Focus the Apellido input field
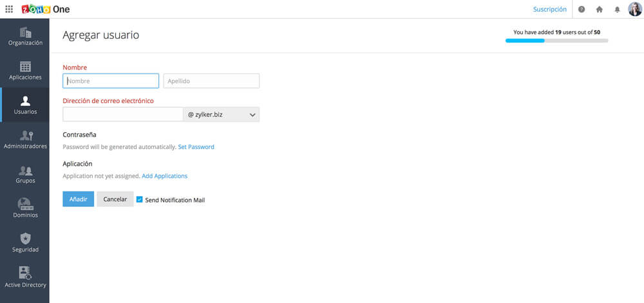 click(211, 81)
